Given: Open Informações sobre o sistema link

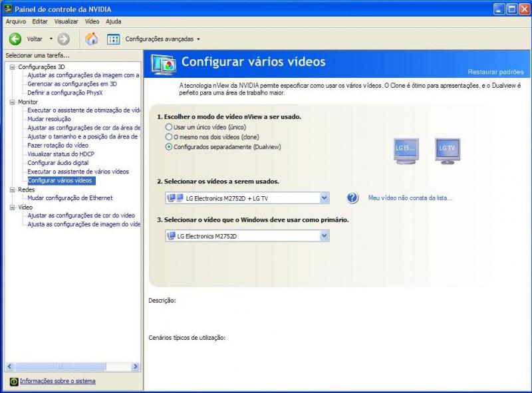Looking at the screenshot, I should click(58, 381).
